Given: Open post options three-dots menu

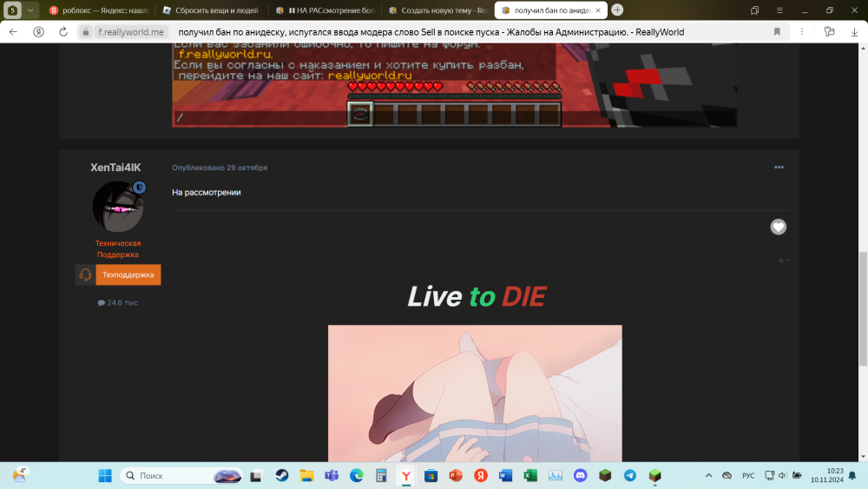Looking at the screenshot, I should point(779,168).
